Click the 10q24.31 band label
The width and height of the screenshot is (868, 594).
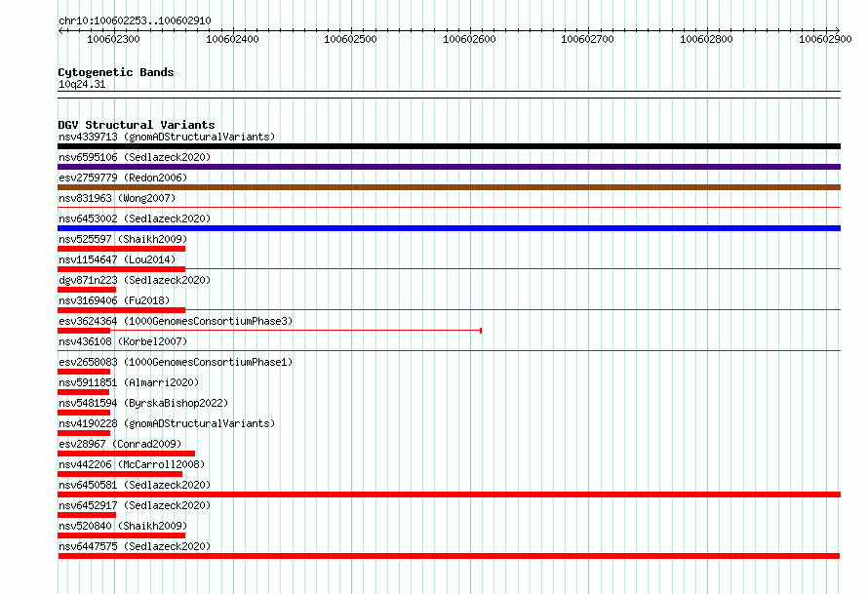tap(82, 84)
